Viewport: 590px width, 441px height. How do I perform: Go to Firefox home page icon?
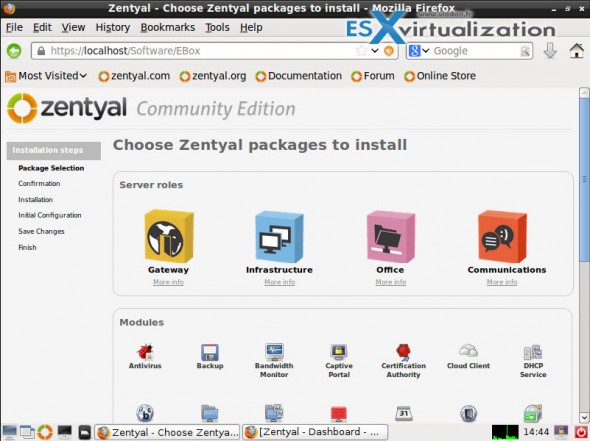[x=576, y=50]
